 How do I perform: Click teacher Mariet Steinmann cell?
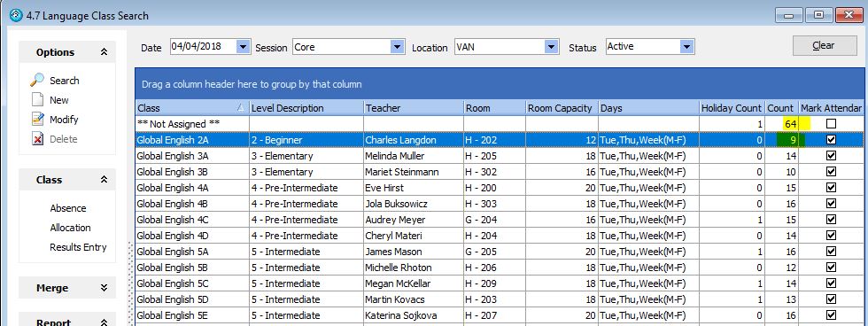click(413, 172)
